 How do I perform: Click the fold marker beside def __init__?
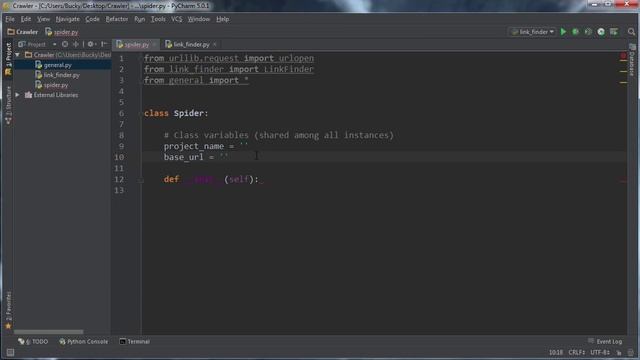click(x=140, y=180)
